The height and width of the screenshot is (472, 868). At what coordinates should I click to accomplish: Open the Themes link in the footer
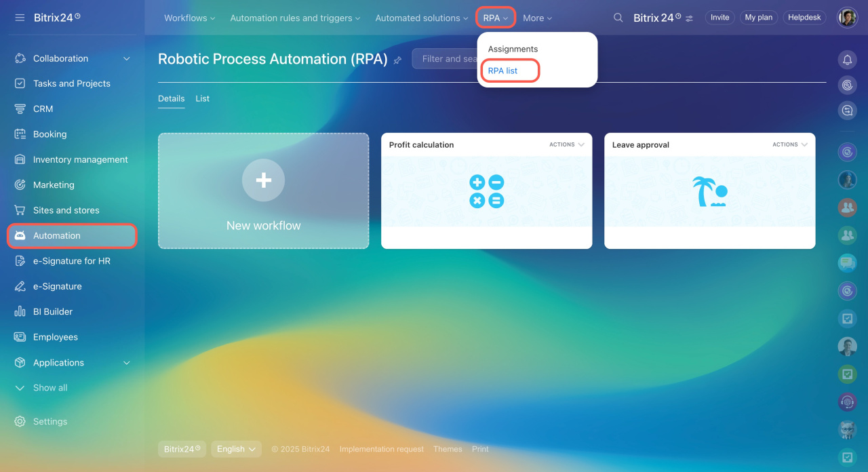[x=448, y=449]
